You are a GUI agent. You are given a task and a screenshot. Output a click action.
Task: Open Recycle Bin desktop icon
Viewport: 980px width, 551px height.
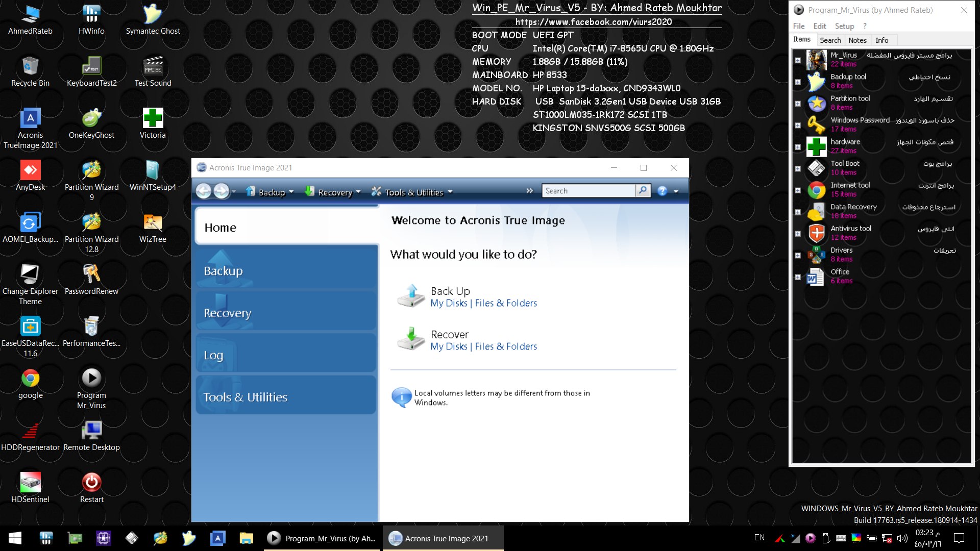coord(30,72)
